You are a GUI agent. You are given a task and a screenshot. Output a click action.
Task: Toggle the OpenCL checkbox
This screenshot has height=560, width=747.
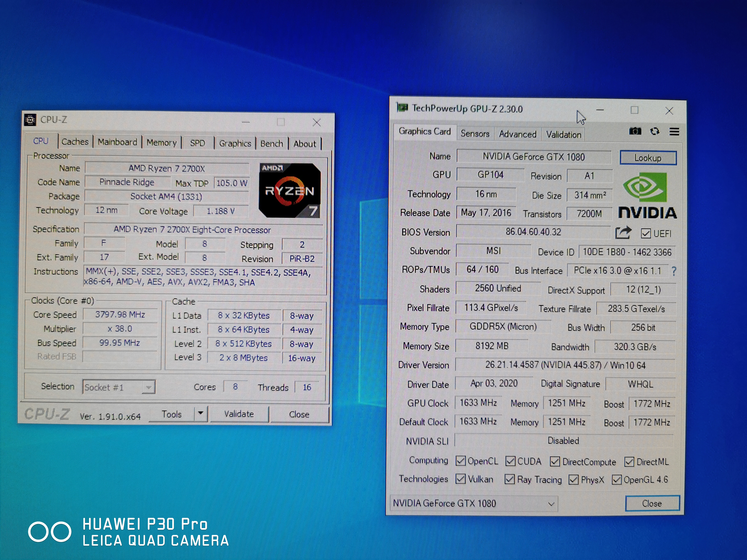[x=460, y=461]
